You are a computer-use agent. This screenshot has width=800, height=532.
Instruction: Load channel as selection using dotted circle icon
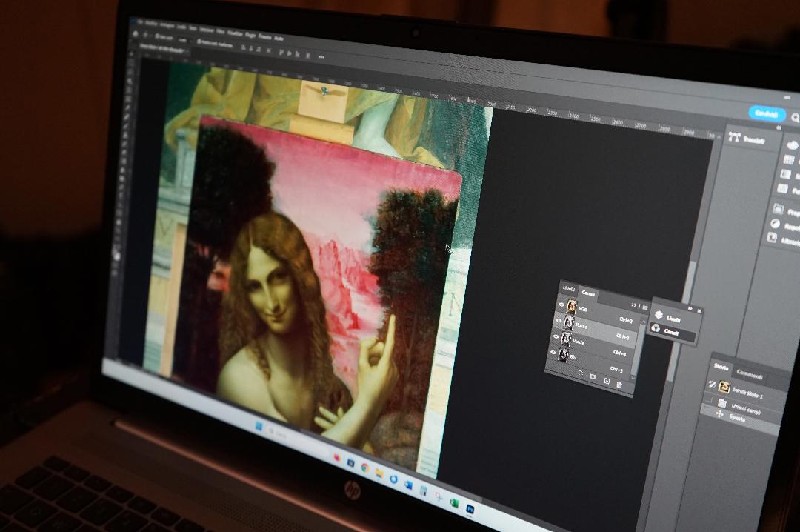(x=580, y=373)
